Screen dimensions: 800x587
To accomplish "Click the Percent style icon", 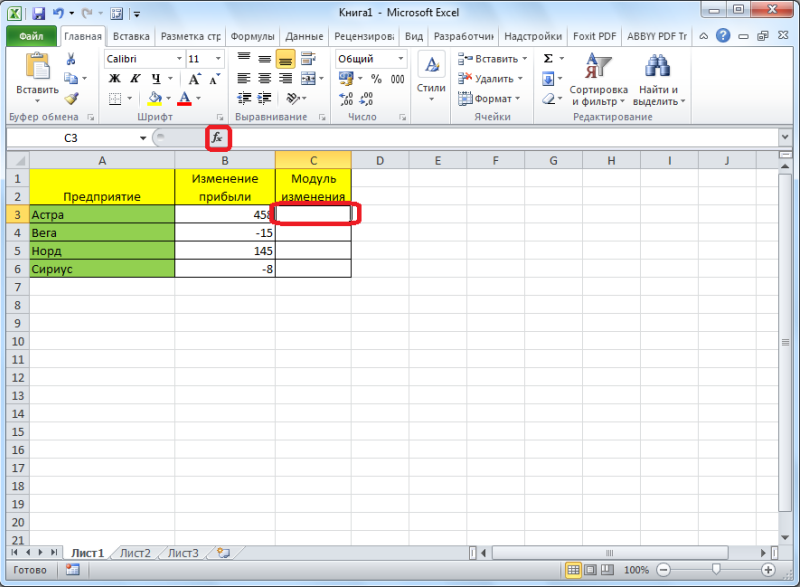I will pos(376,79).
